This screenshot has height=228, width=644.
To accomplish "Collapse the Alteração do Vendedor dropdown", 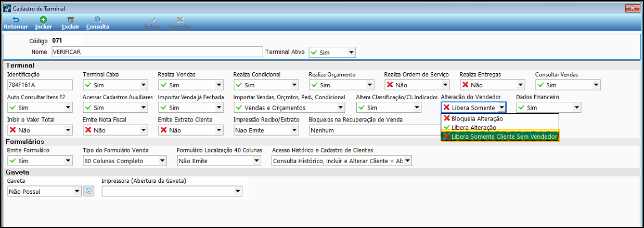I will click(x=501, y=108).
